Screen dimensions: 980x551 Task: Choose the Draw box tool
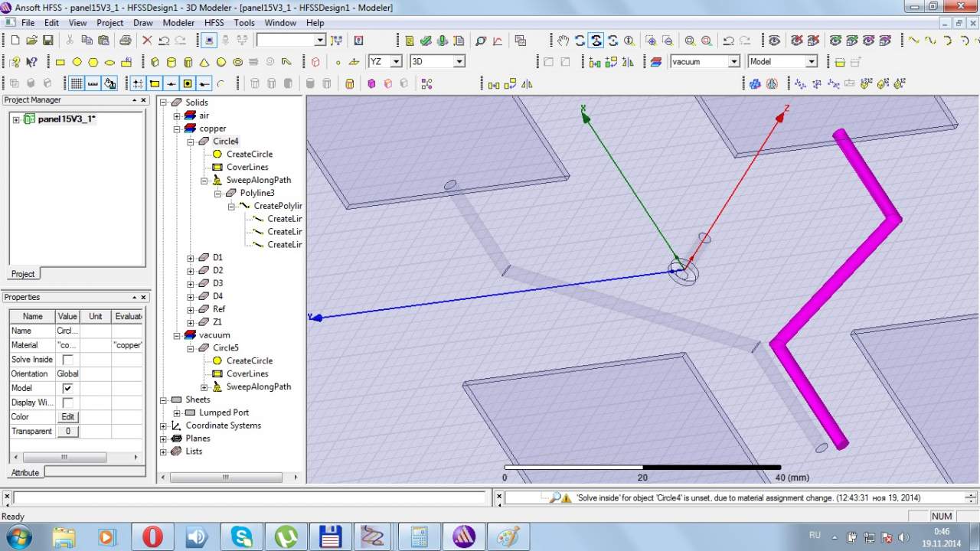tap(155, 62)
